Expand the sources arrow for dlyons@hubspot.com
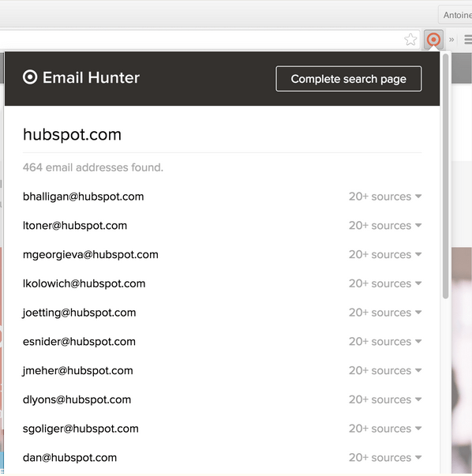This screenshot has height=476, width=472. 418,399
